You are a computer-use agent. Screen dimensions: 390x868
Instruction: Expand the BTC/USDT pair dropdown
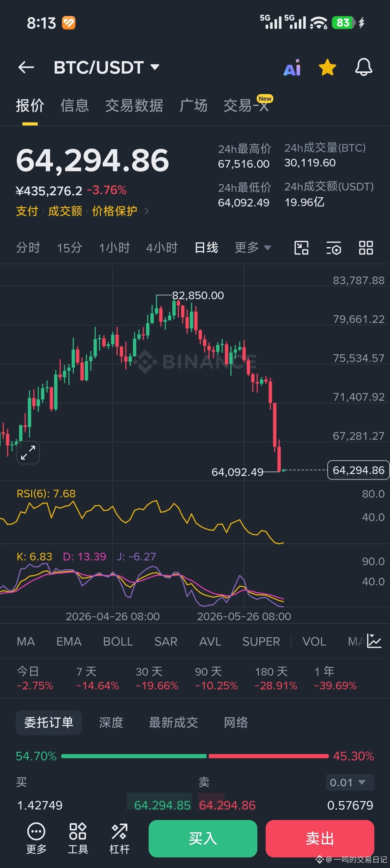tap(155, 67)
